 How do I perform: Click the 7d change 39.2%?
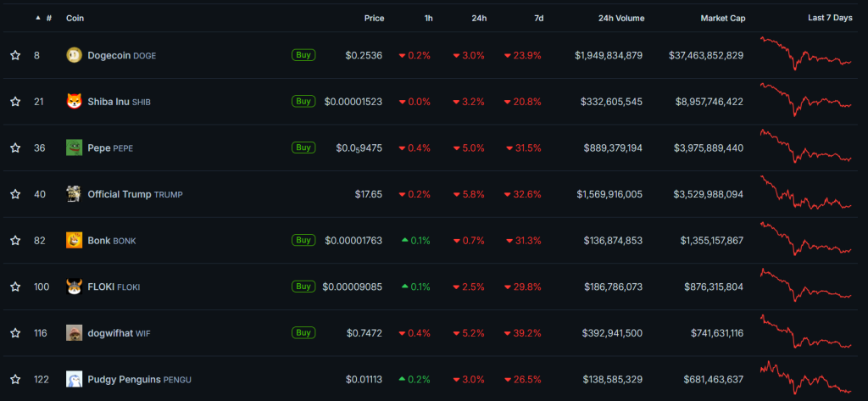pyautogui.click(x=522, y=333)
